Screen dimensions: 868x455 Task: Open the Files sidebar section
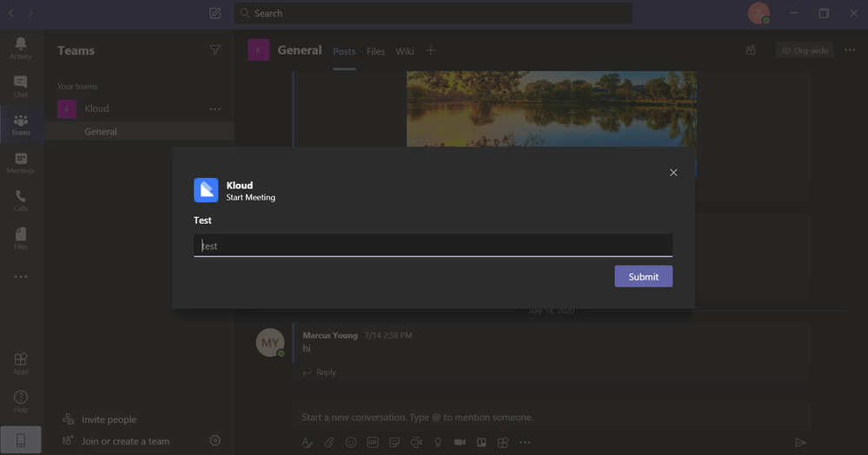click(x=21, y=239)
